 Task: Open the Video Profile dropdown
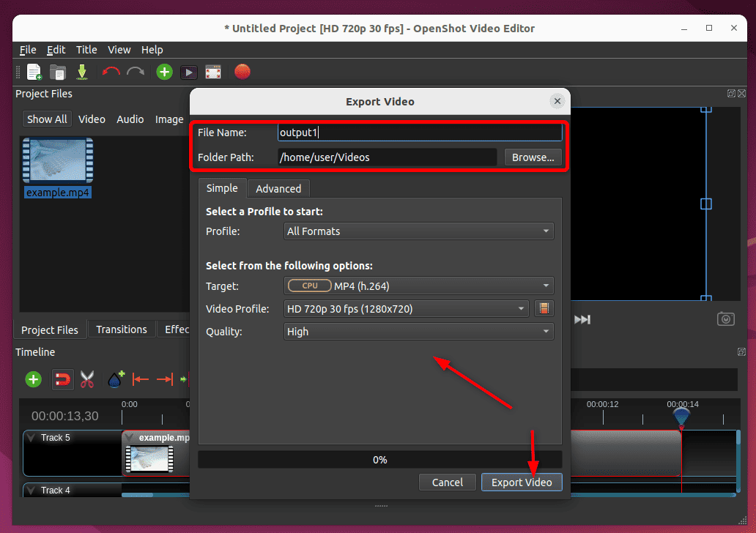(406, 308)
